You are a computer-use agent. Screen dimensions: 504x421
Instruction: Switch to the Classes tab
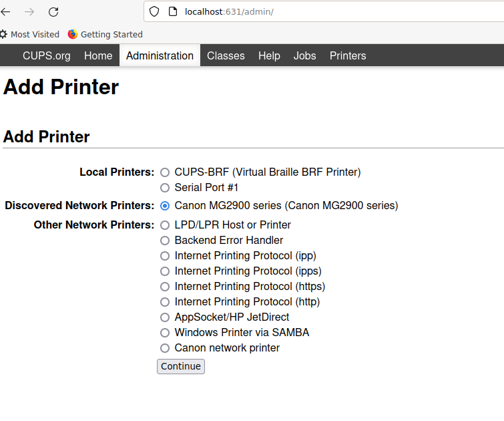coord(226,55)
